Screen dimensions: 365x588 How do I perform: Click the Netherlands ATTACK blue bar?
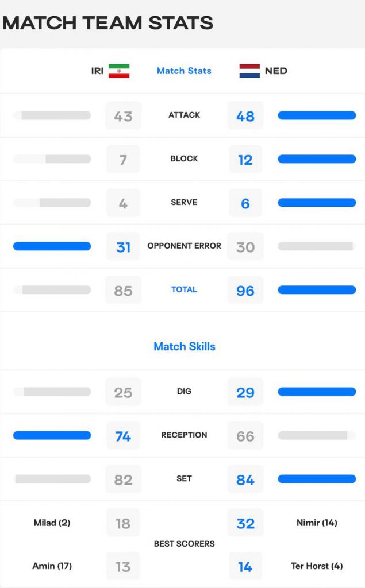click(317, 115)
